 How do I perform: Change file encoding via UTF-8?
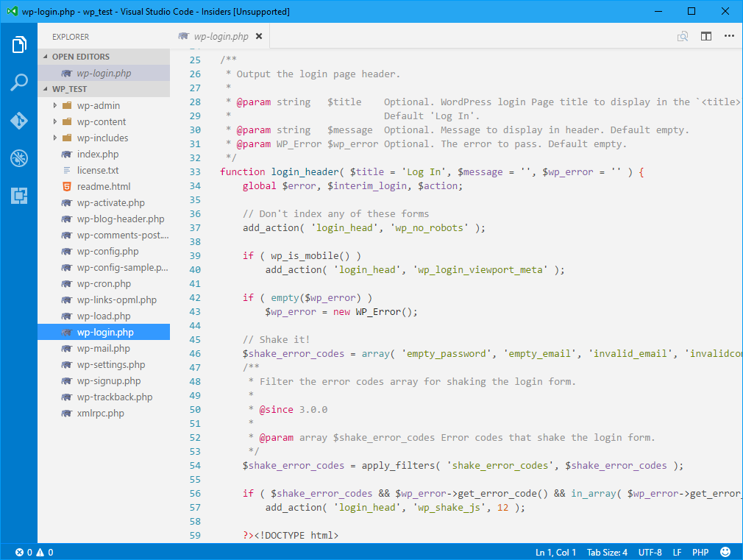pos(650,553)
